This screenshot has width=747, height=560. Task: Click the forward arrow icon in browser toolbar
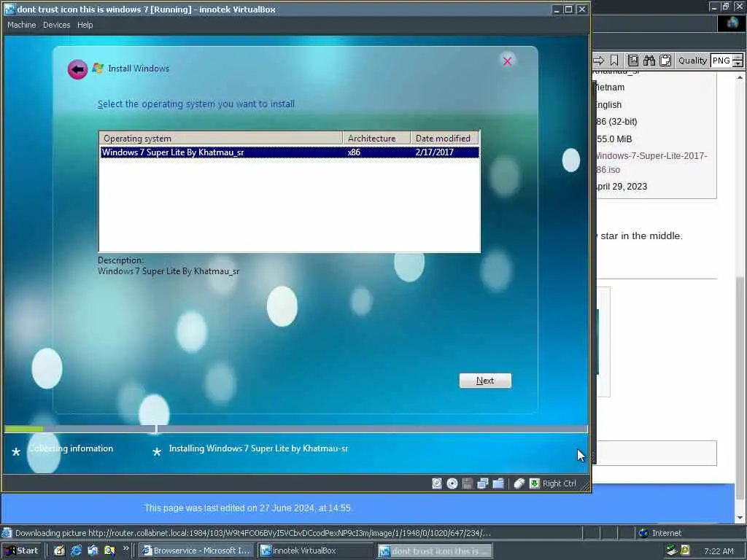(599, 61)
